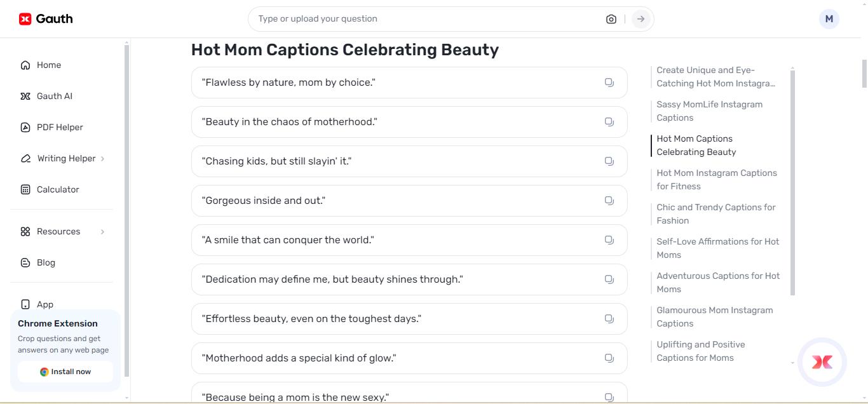Open the floating Gauth chat bubble

(x=822, y=361)
